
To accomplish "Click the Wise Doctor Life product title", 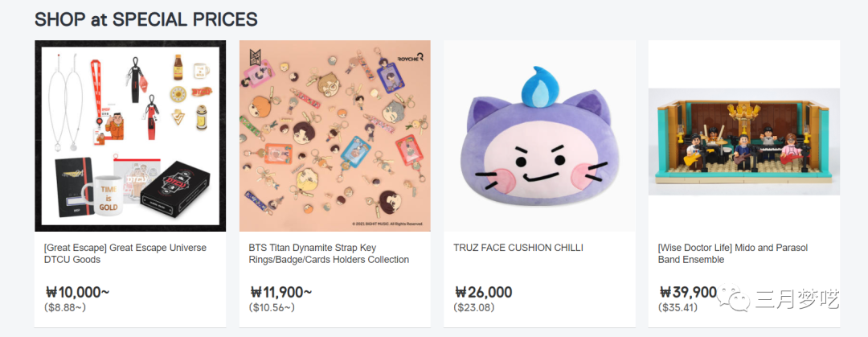I will pyautogui.click(x=732, y=253).
